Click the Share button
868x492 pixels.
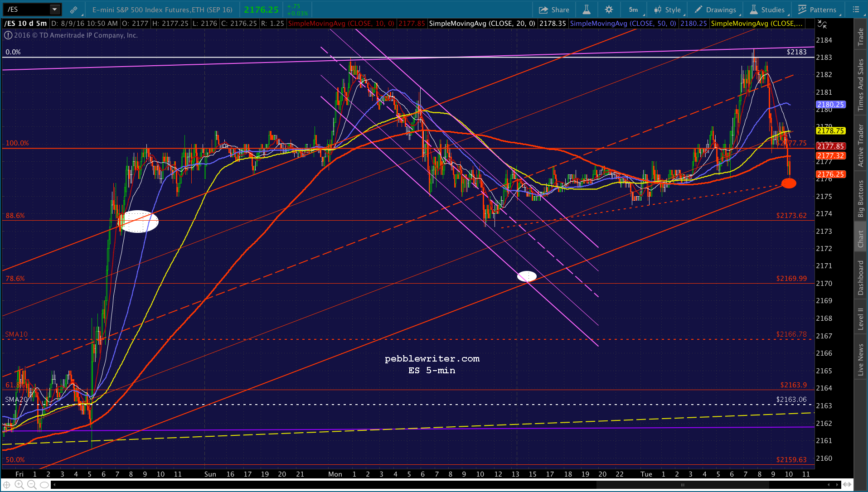pos(554,10)
